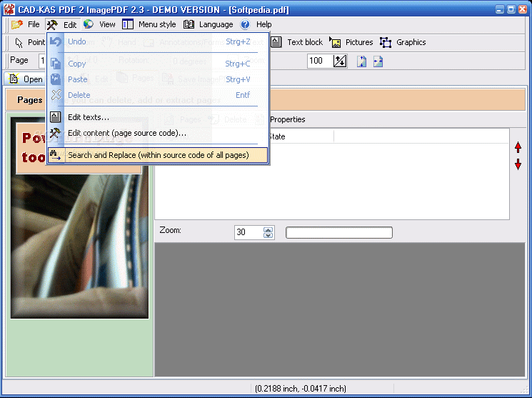Click the Properties label
The width and height of the screenshot is (532, 398).
288,119
